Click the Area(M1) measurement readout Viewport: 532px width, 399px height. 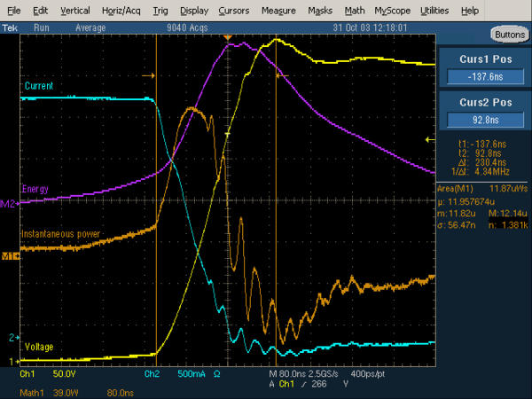[483, 188]
